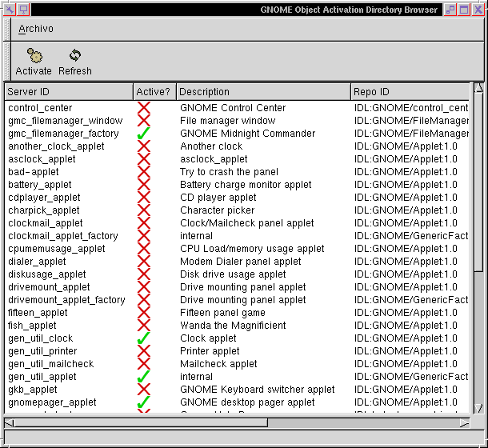Viewport: 488px width, 448px height.
Task: Click "Modem Dialer panel applet" description
Action: [x=241, y=262]
